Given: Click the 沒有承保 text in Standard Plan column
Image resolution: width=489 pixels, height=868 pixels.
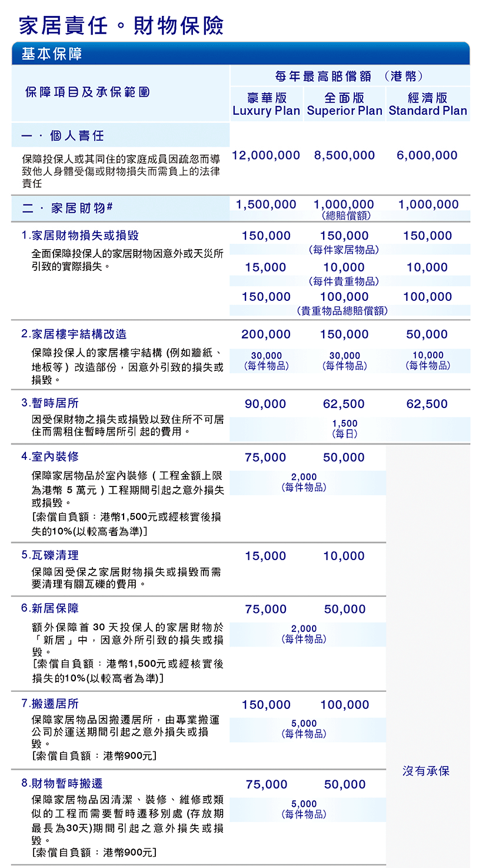Looking at the screenshot, I should [x=426, y=771].
